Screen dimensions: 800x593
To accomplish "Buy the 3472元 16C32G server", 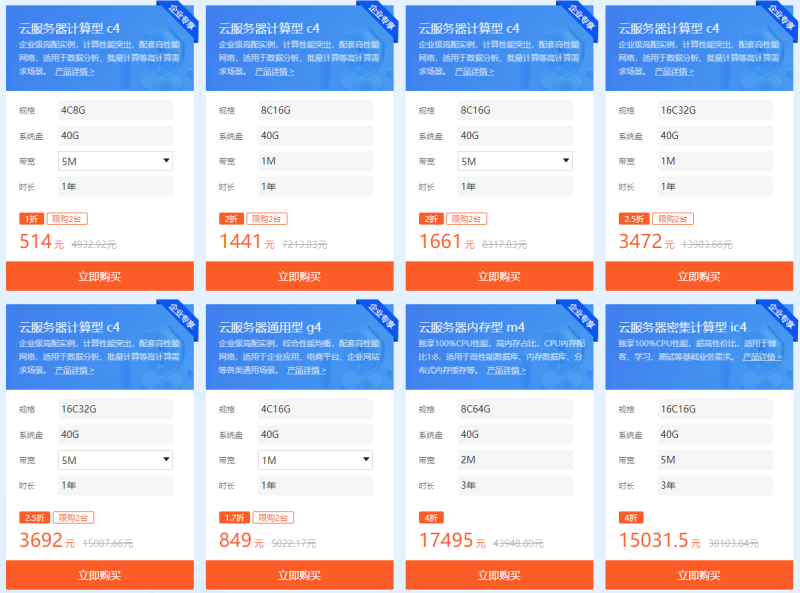I will pyautogui.click(x=699, y=276).
